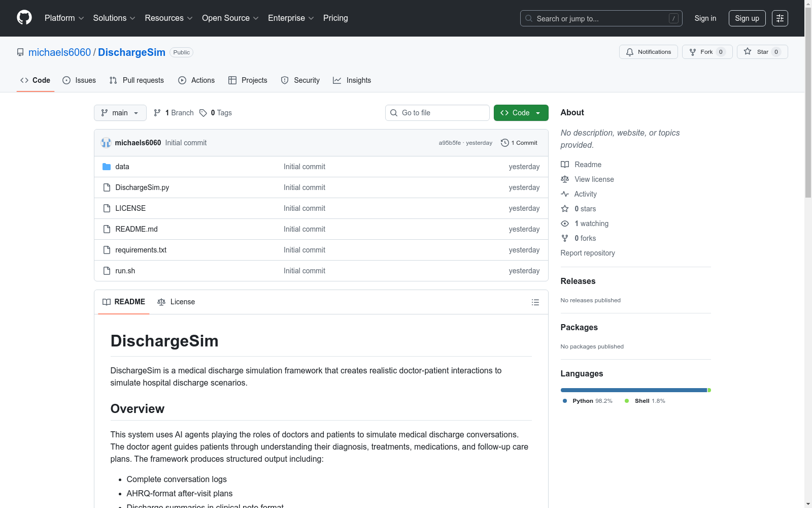Open commit hash a95b5fe
This screenshot has width=812, height=508.
click(450, 143)
